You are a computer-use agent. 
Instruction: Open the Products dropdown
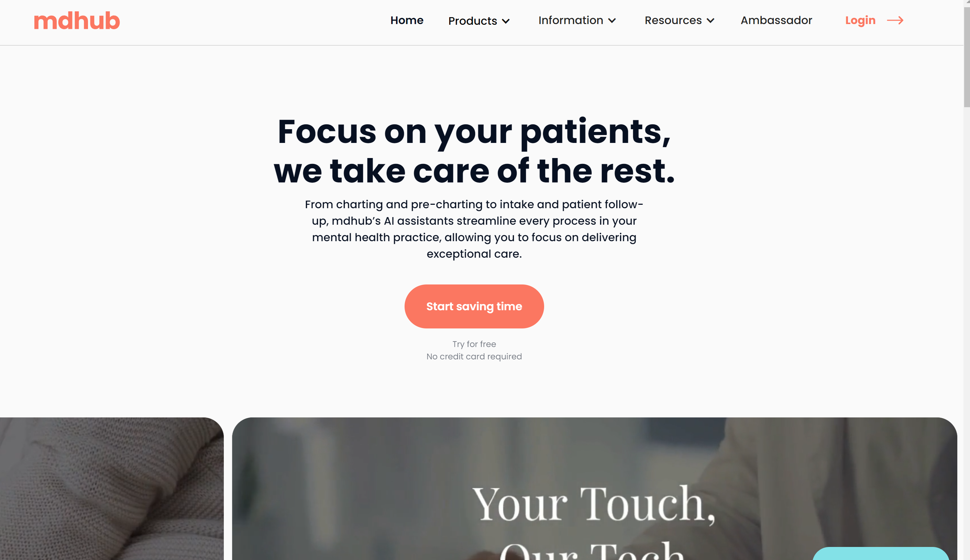[x=479, y=21]
